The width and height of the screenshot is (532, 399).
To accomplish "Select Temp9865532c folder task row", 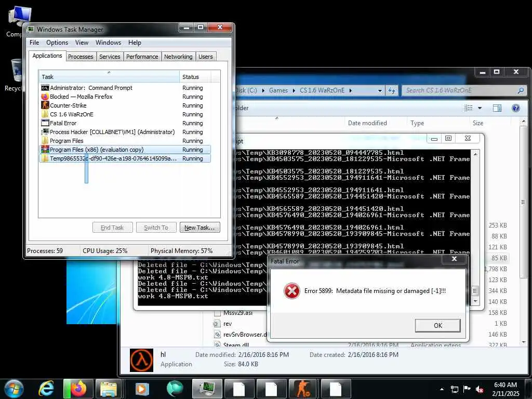I will coord(125,158).
